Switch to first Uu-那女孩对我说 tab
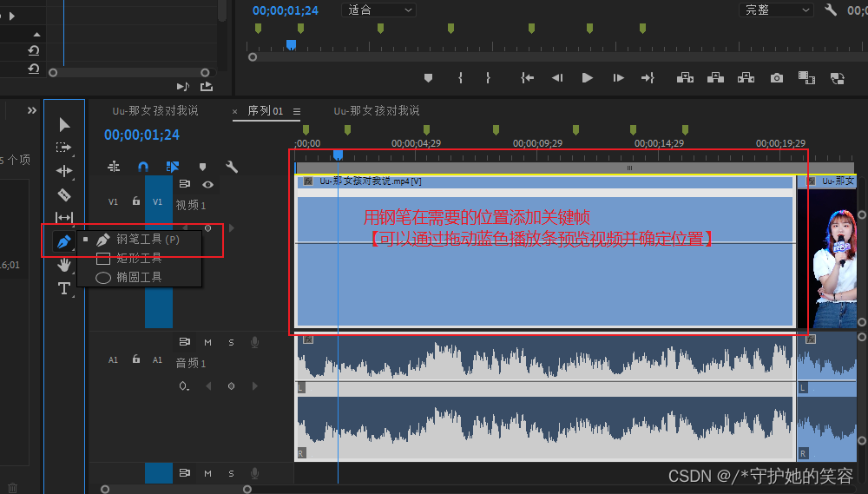Image resolution: width=868 pixels, height=494 pixels. (x=155, y=111)
